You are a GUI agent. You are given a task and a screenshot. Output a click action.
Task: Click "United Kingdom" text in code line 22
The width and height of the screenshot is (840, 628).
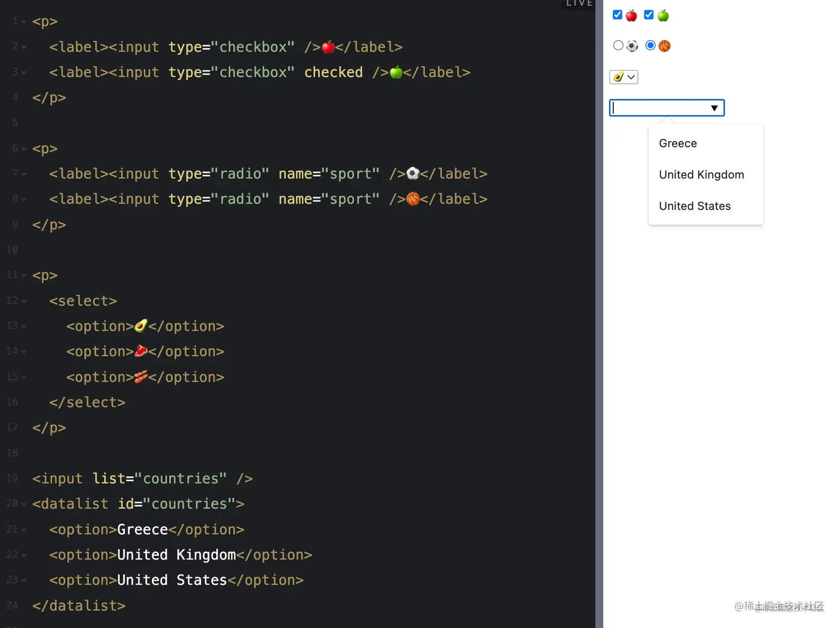click(x=177, y=555)
